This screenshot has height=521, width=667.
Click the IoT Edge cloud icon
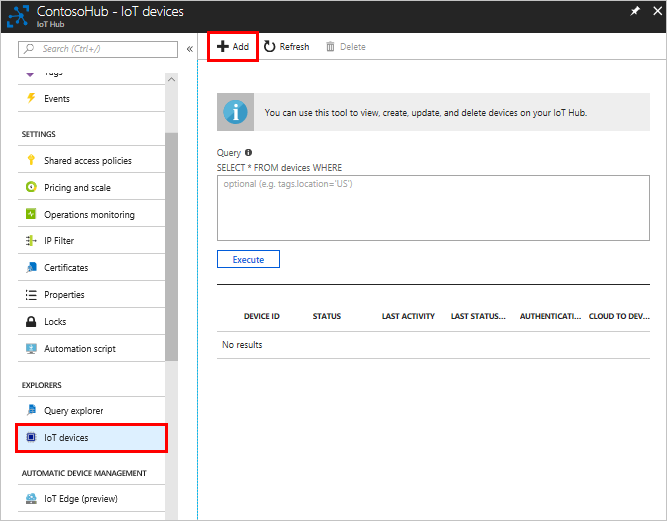coord(31,498)
